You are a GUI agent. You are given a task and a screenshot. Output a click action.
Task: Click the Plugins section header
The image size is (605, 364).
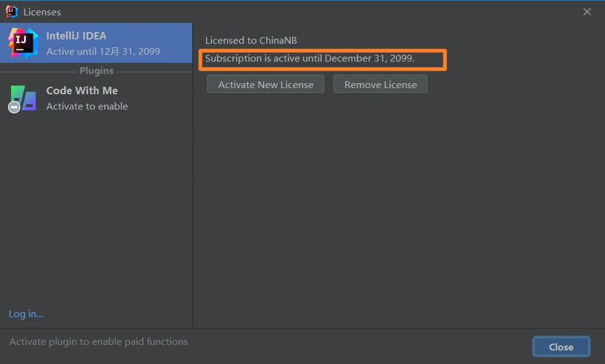click(x=96, y=71)
